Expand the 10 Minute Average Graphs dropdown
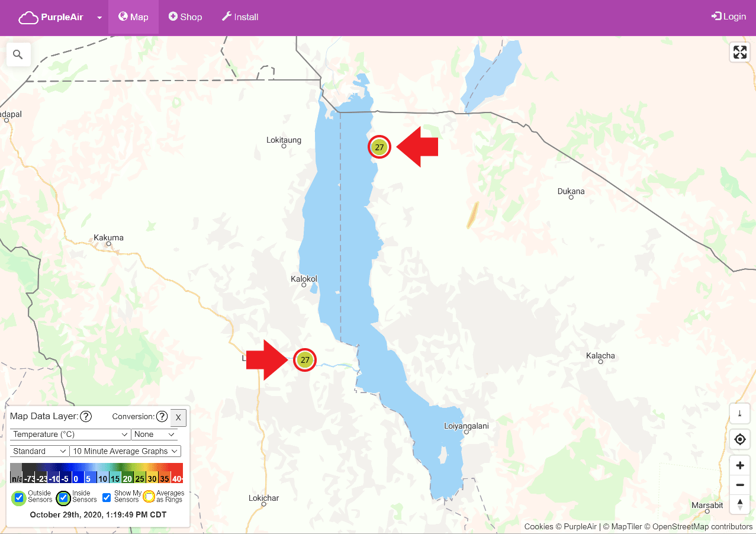This screenshot has height=534, width=756. 125,451
